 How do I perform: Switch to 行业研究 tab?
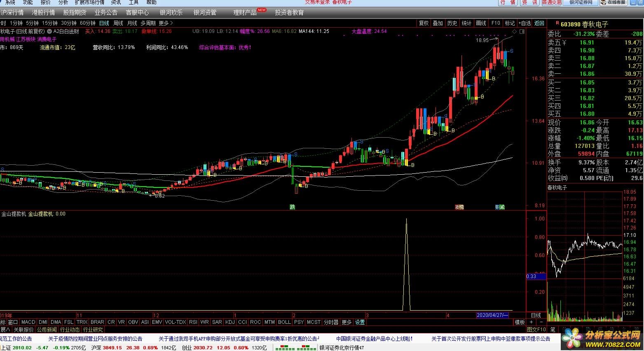[93, 330]
